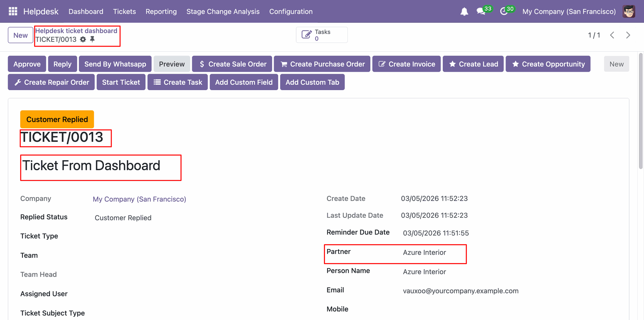The image size is (644, 320).
Task: Go to the previous record arrow
Action: [x=612, y=35]
